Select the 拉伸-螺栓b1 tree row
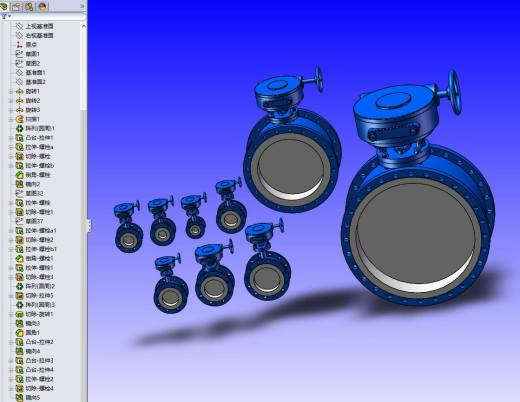Viewport: 520px width, 402px height. pos(36,249)
